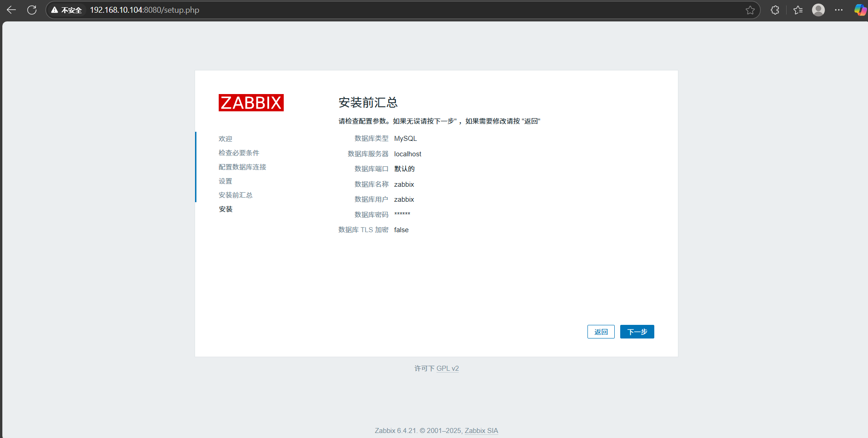Click the 数据库密码 label
The width and height of the screenshot is (868, 438).
pyautogui.click(x=371, y=215)
